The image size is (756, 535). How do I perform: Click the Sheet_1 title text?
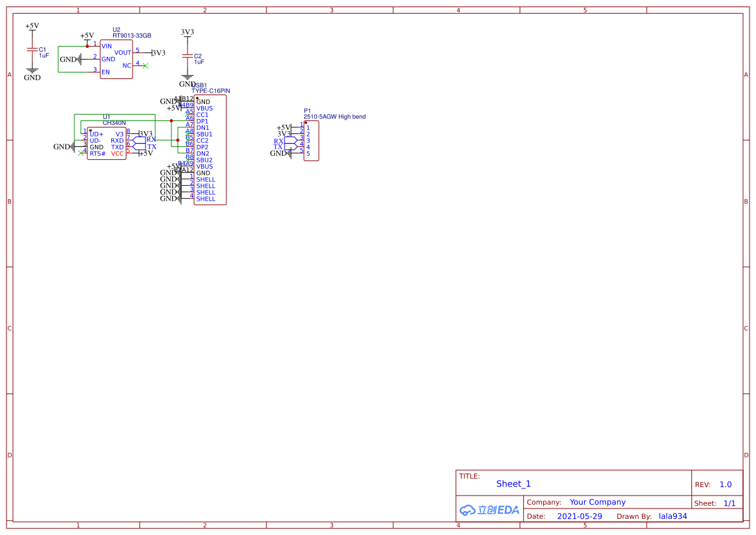513,484
